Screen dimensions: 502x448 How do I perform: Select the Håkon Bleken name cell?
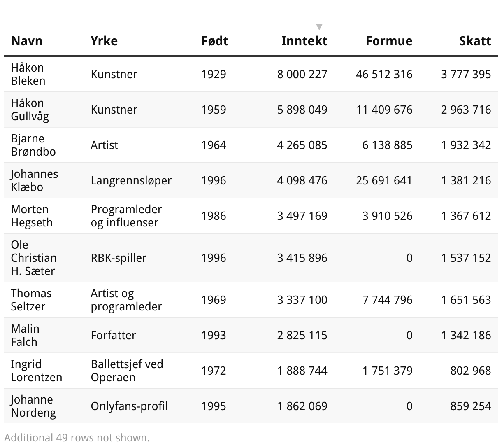tap(28, 74)
